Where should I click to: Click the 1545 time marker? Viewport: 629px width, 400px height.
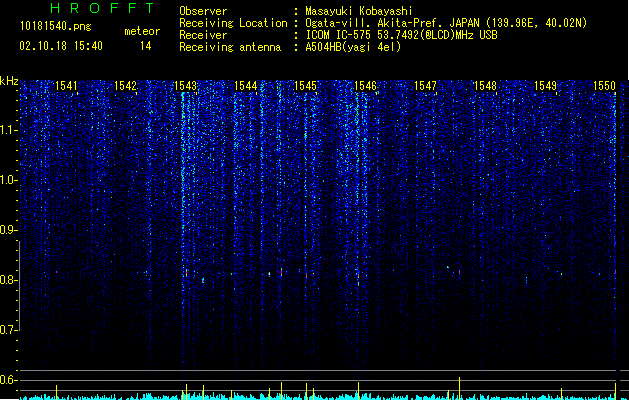pos(306,85)
